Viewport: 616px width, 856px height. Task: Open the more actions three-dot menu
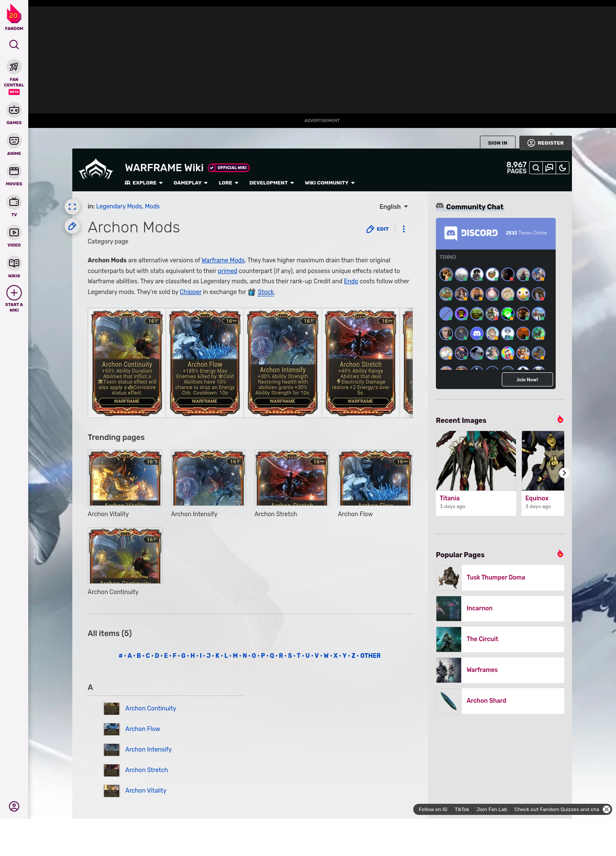tap(403, 229)
